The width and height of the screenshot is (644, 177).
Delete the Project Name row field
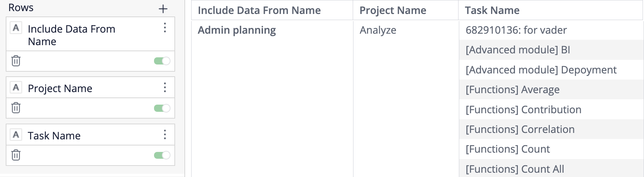pos(16,108)
